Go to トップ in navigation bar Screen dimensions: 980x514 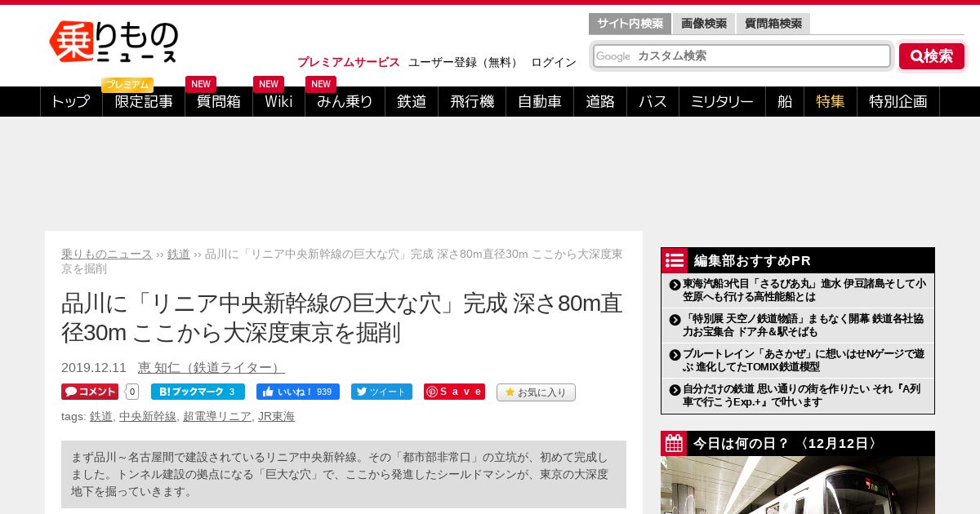click(71, 102)
